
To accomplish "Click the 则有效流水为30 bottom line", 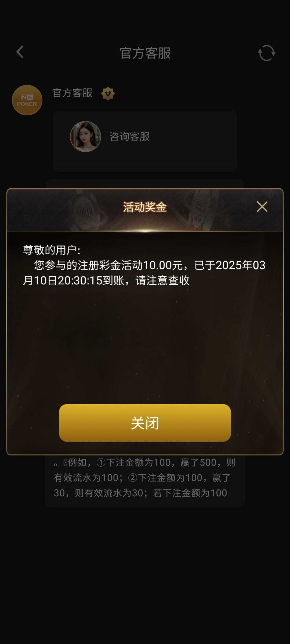I will click(140, 493).
